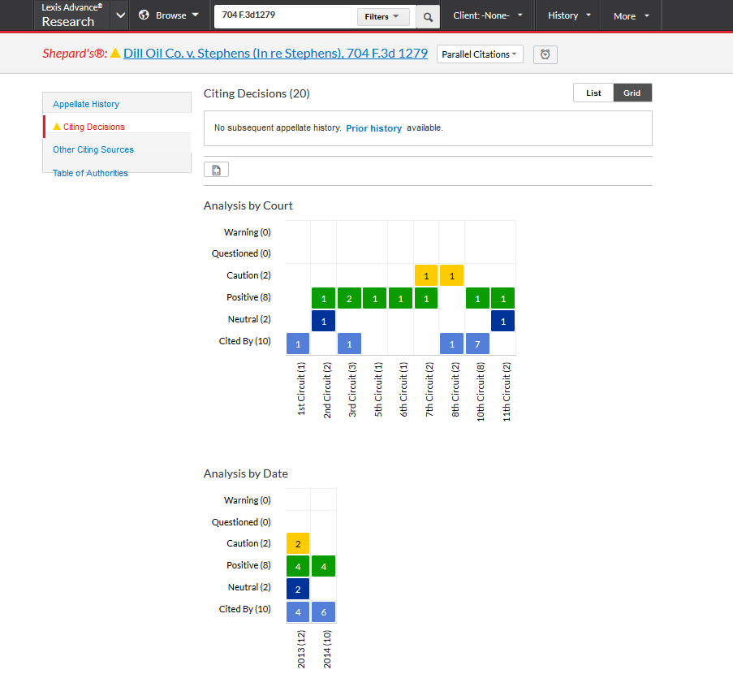Click 2nd Circuit Neutral dark blue cell
Image resolution: width=733 pixels, height=700 pixels.
[x=324, y=321]
